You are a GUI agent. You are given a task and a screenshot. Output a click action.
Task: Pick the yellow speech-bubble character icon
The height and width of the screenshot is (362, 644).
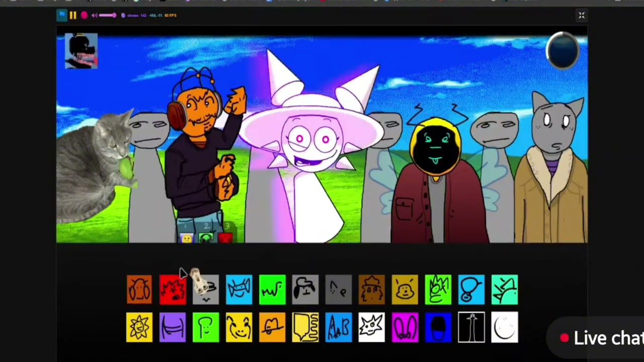(305, 327)
